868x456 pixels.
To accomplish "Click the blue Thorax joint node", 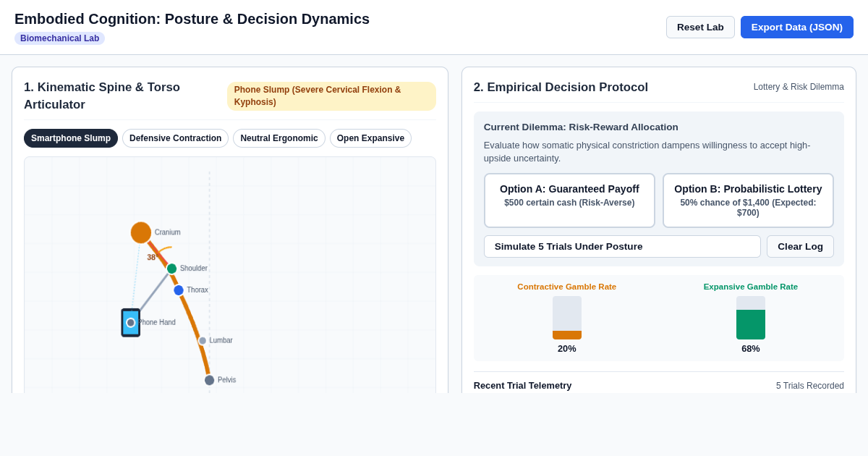I will 179,290.
